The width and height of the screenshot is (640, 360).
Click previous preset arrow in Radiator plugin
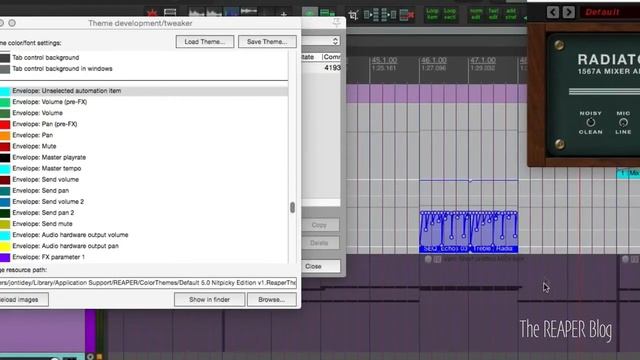[553, 12]
